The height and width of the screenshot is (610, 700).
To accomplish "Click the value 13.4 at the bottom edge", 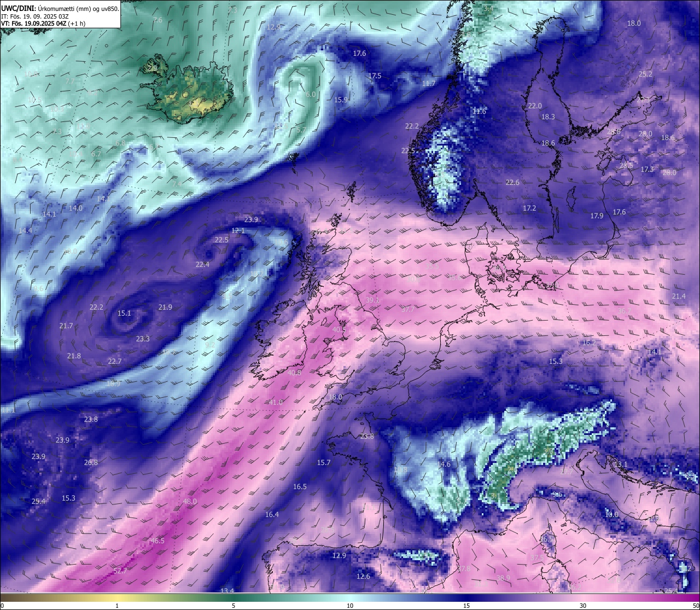I will point(227,590).
